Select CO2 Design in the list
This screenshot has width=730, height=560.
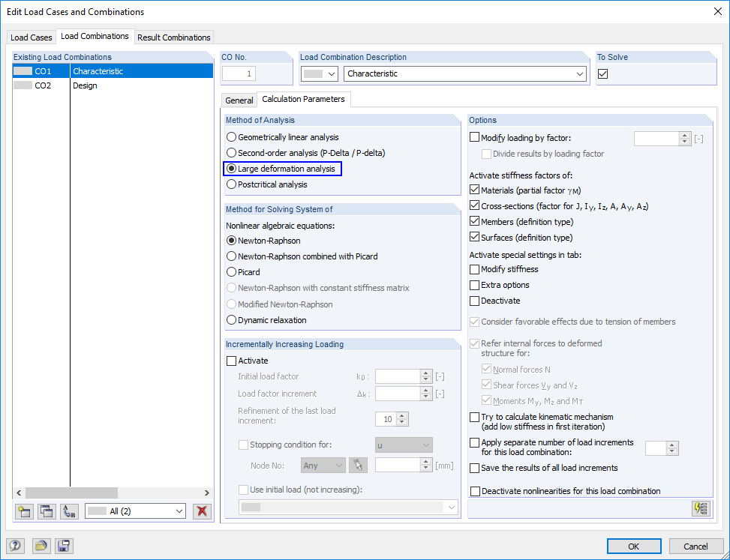pyautogui.click(x=113, y=85)
